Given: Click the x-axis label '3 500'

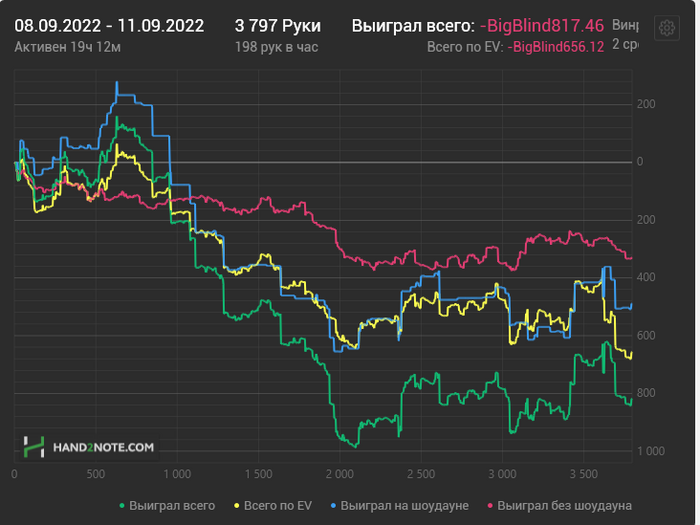Looking at the screenshot, I should coord(583,474).
